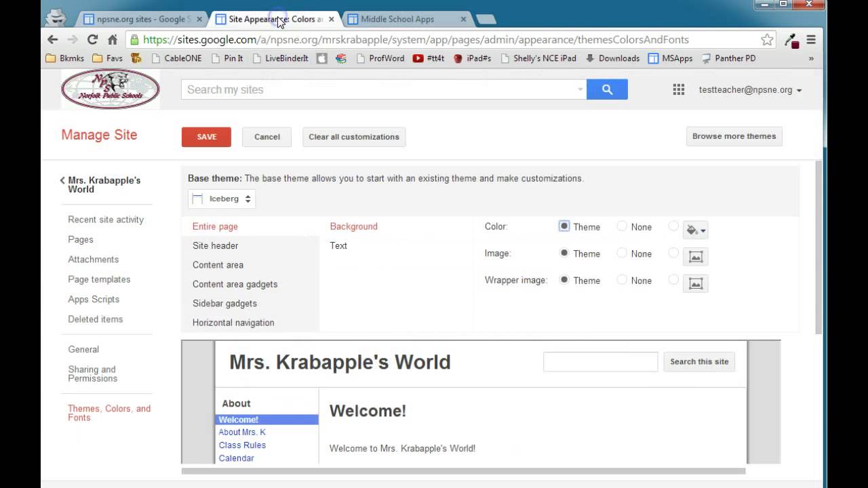
Task: Choose a custom Wrapper image picture icon
Action: 695,283
